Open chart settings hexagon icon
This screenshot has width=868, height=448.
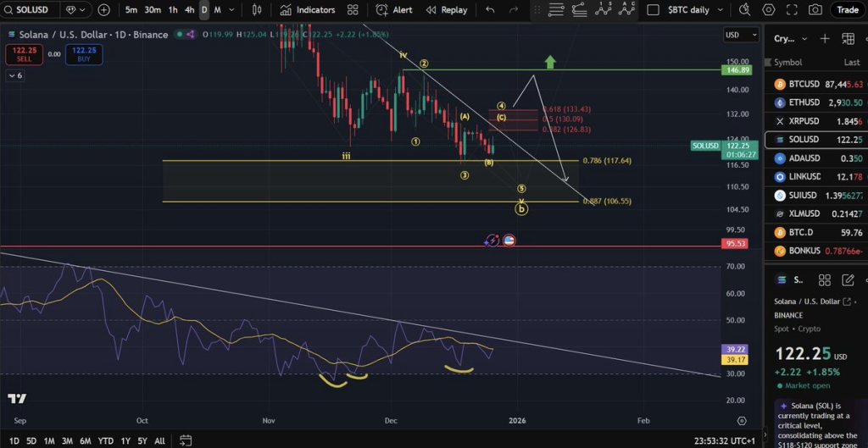tap(768, 10)
